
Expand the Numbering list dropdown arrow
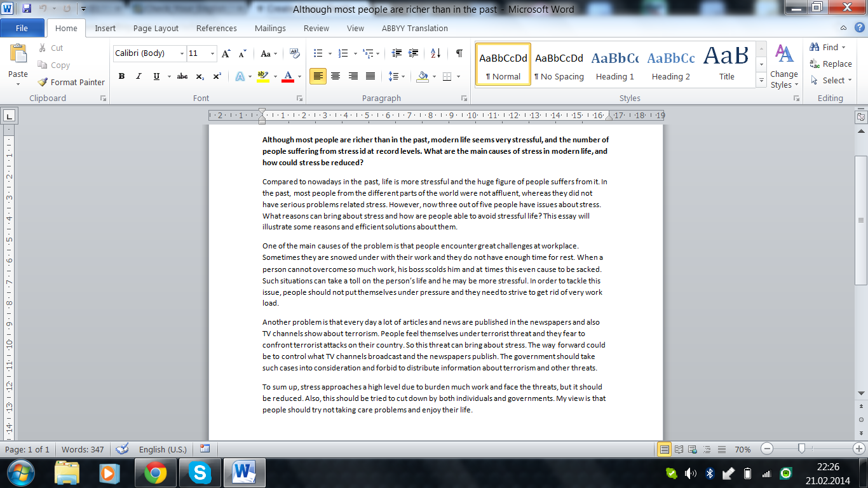click(x=355, y=53)
